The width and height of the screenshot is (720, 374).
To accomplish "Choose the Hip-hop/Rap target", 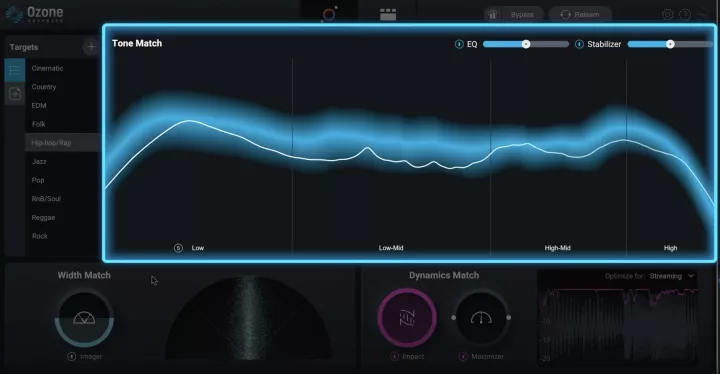I will pos(51,143).
